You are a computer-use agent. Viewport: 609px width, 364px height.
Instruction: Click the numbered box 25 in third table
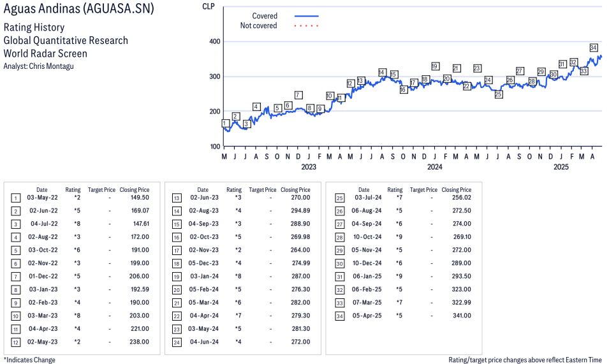pyautogui.click(x=340, y=198)
